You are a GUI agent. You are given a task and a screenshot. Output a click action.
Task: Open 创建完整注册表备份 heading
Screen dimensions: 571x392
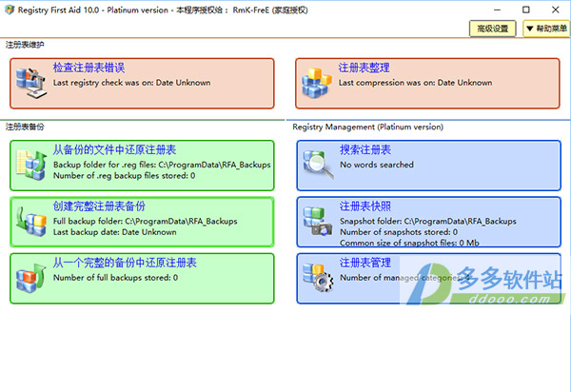(x=99, y=206)
